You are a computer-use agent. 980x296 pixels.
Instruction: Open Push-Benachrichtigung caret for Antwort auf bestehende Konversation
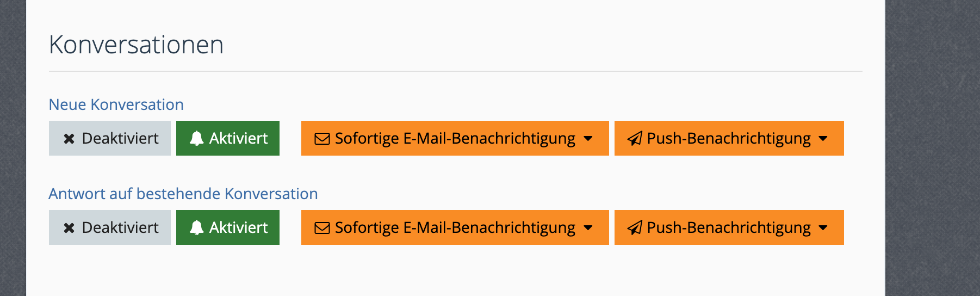click(823, 228)
